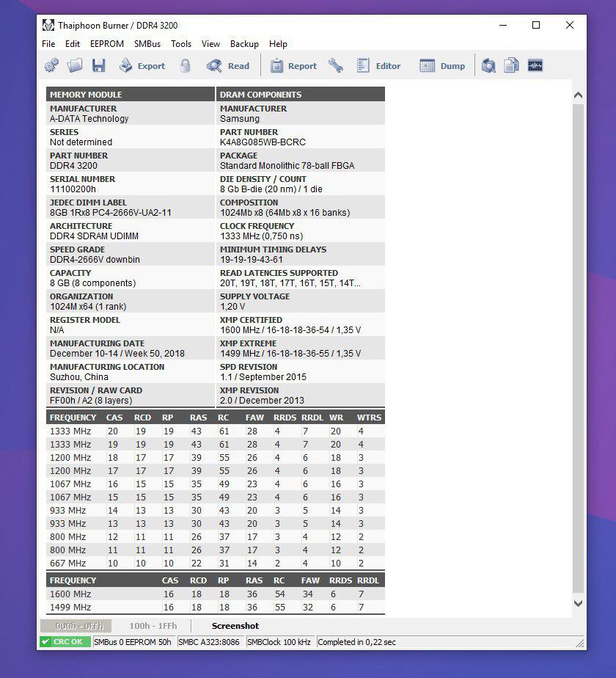Select part number K4A8G085WB-BCRC
616x678 pixels.
(x=263, y=142)
